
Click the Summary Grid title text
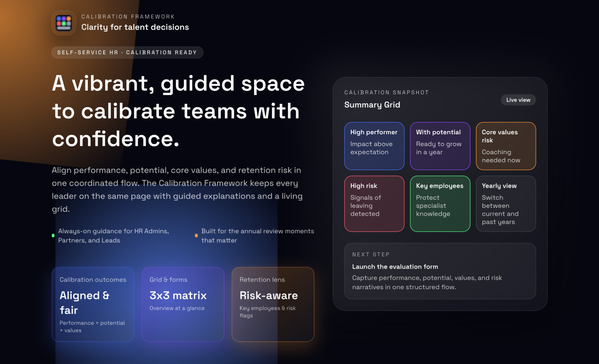[x=372, y=104]
